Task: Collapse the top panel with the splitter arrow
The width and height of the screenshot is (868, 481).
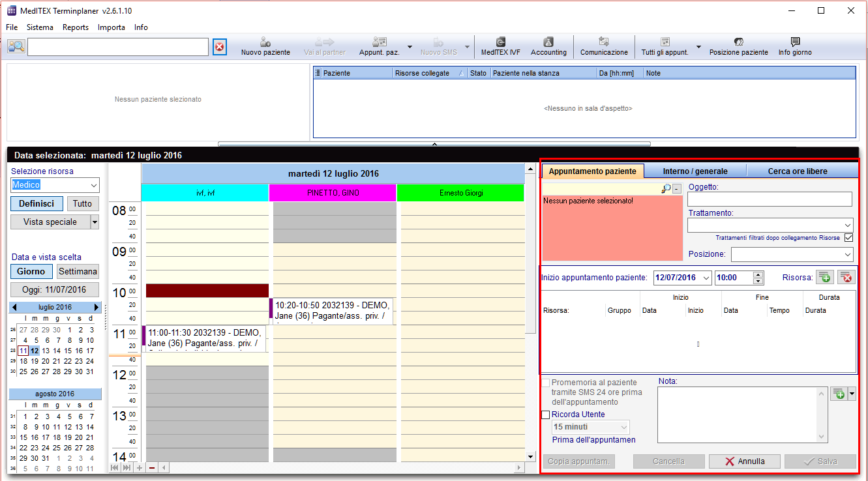Action: (x=434, y=143)
